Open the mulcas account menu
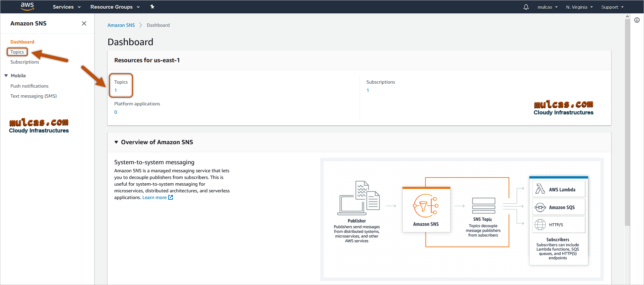The image size is (644, 285). pyautogui.click(x=548, y=7)
